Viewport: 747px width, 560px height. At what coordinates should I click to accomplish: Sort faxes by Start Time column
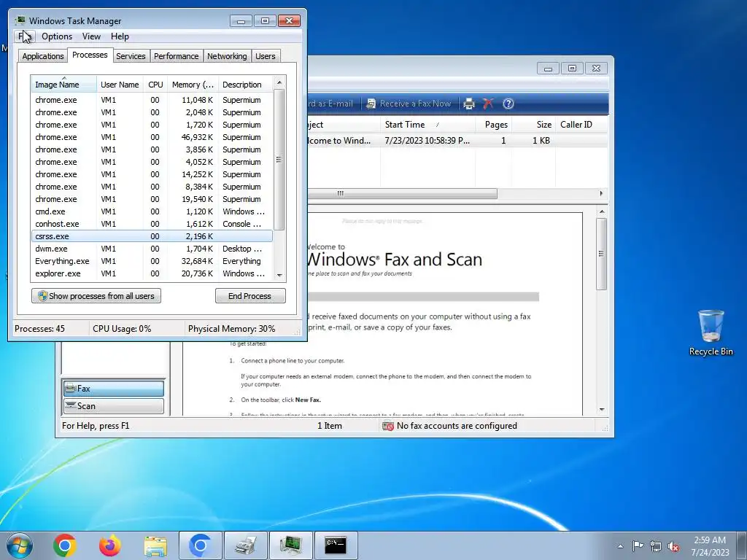(x=427, y=125)
